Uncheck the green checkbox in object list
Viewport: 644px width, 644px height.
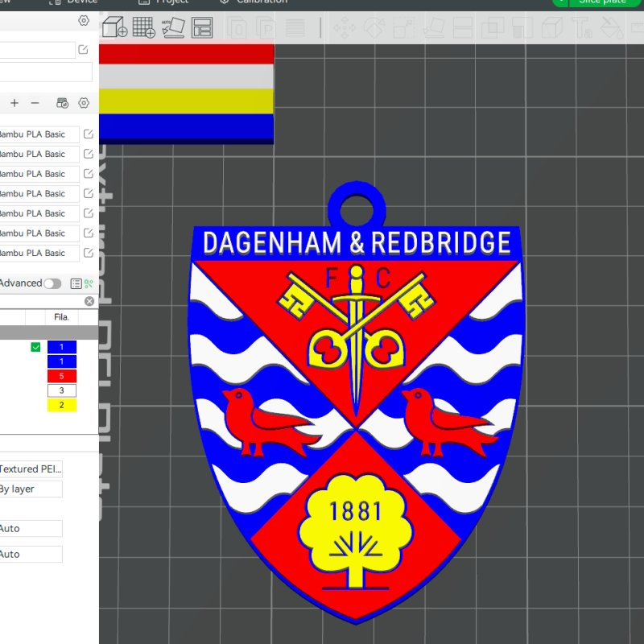35,347
